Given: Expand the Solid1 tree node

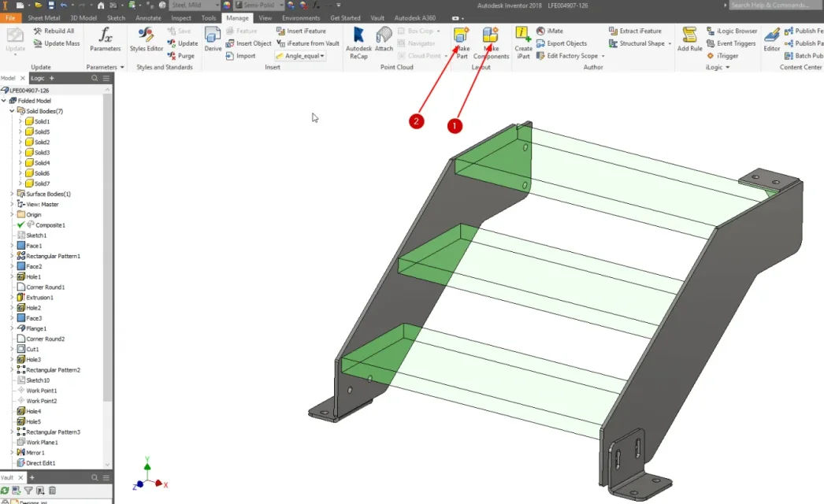Looking at the screenshot, I should (x=20, y=121).
